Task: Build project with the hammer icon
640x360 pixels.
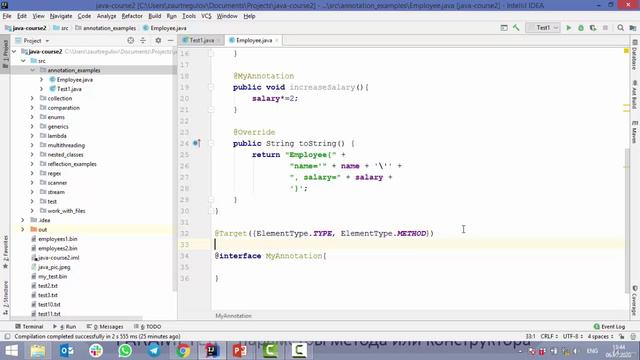Action: 516,28
